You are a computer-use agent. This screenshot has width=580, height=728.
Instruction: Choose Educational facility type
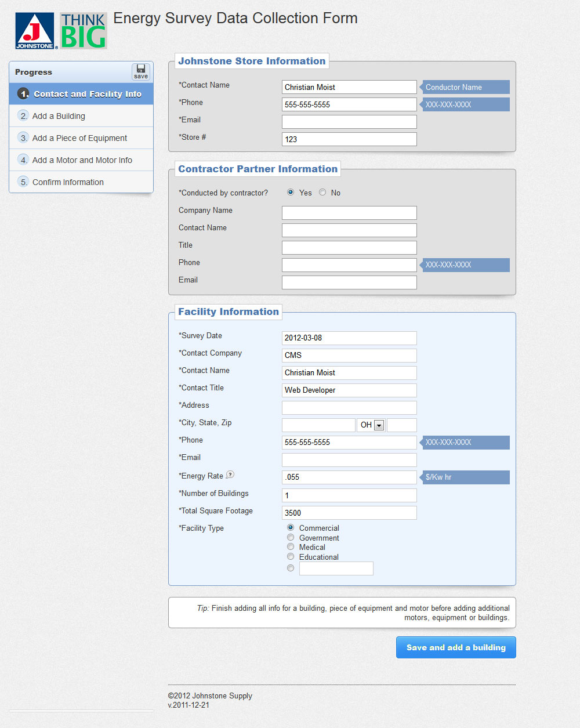pos(291,556)
